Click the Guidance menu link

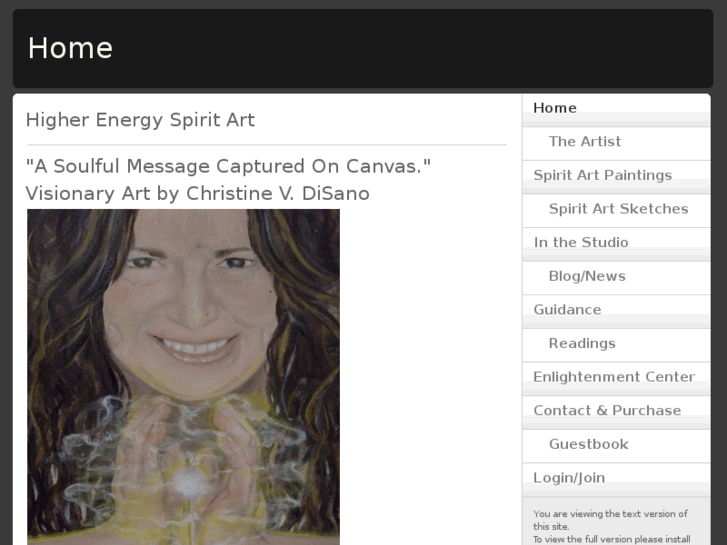pyautogui.click(x=567, y=310)
